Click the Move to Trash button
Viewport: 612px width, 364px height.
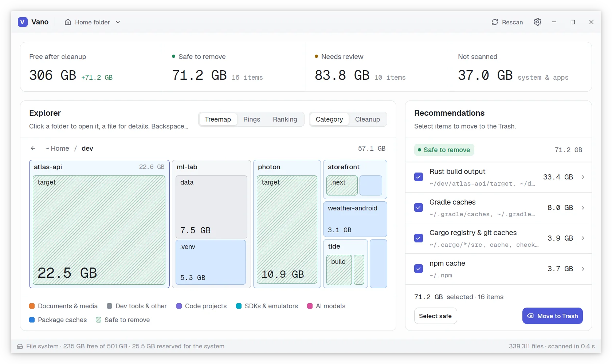tap(553, 316)
